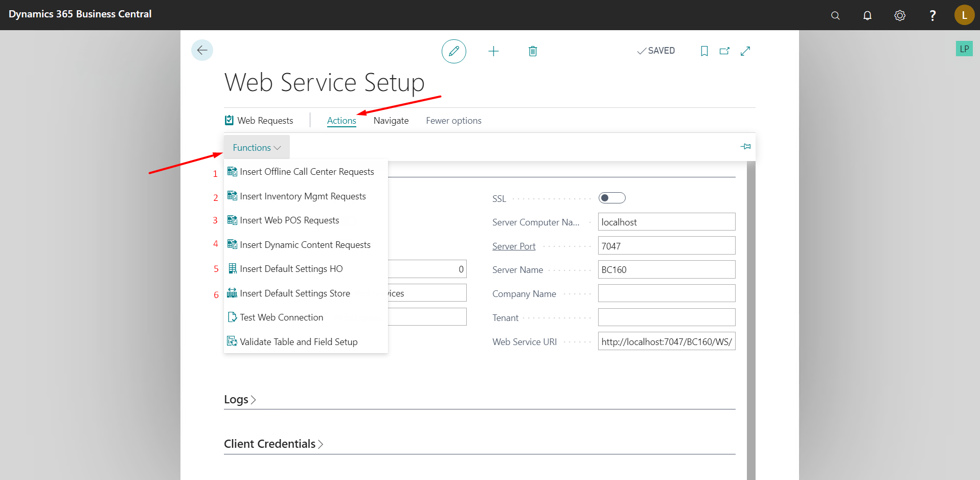
Task: Click Fewer options
Action: (x=453, y=121)
